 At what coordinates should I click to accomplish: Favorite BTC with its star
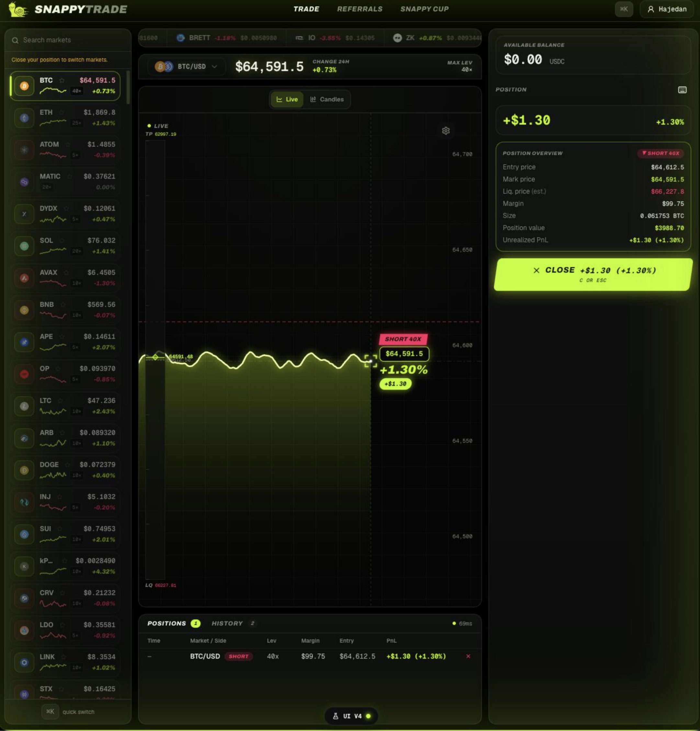point(62,81)
